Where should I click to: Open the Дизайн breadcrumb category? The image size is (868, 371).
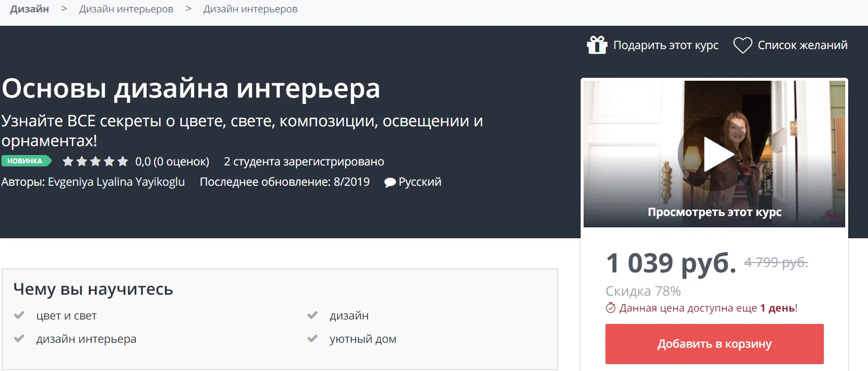30,9
